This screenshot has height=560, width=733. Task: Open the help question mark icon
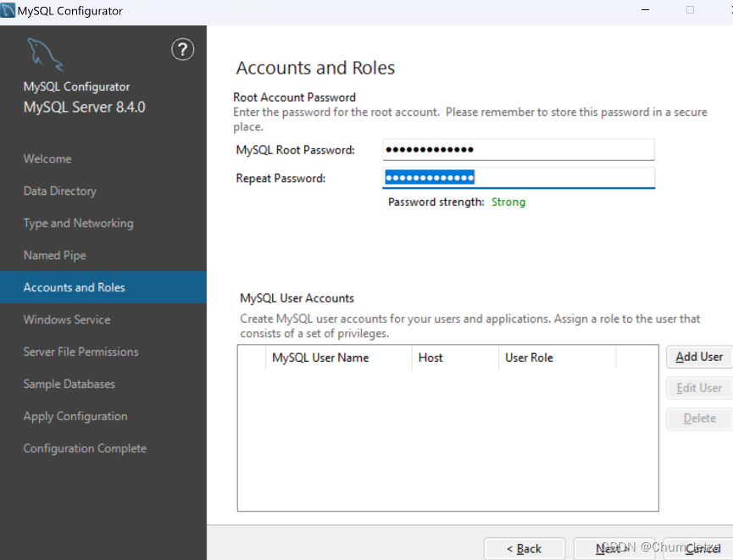[x=183, y=49]
